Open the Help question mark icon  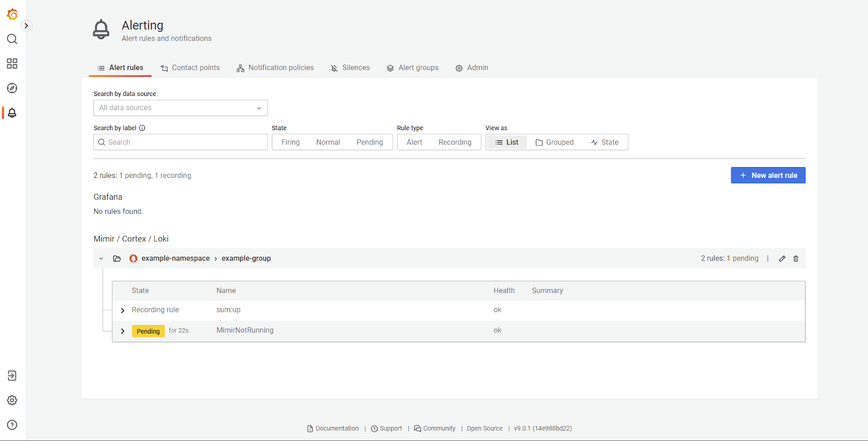point(12,425)
